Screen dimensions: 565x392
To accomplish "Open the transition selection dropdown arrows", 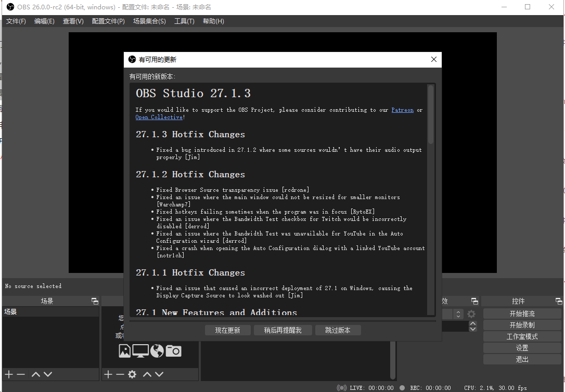I will 458,314.
